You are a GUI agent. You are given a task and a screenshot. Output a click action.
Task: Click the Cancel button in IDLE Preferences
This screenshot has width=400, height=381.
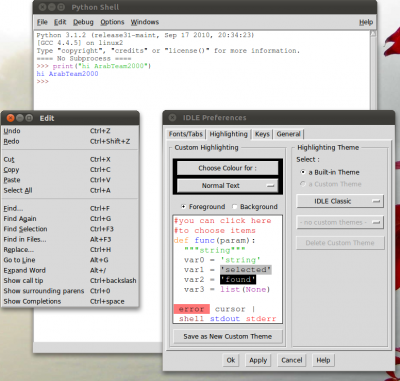tap(292, 360)
